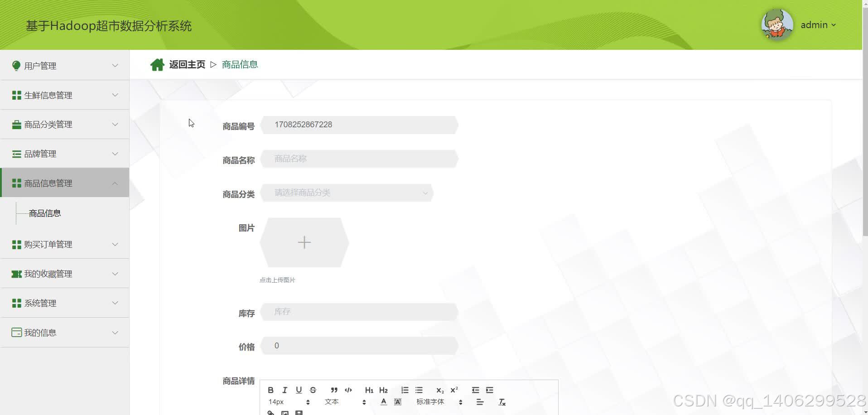Clear text formatting with Tx icon
The height and width of the screenshot is (415, 868).
502,402
